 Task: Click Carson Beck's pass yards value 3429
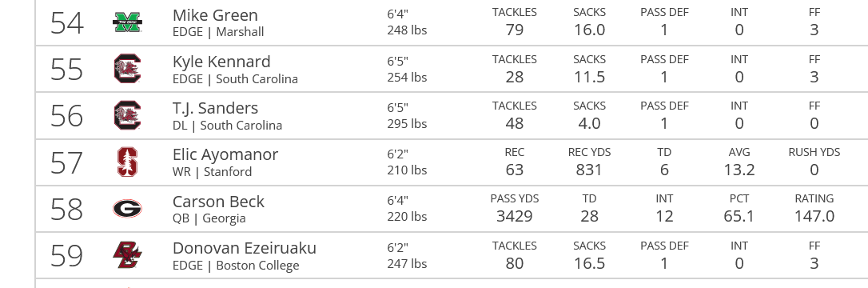[x=514, y=216]
